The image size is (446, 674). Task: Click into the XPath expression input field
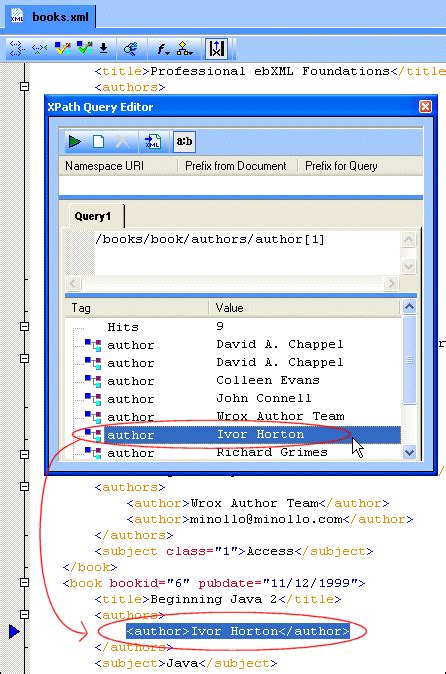[247, 253]
